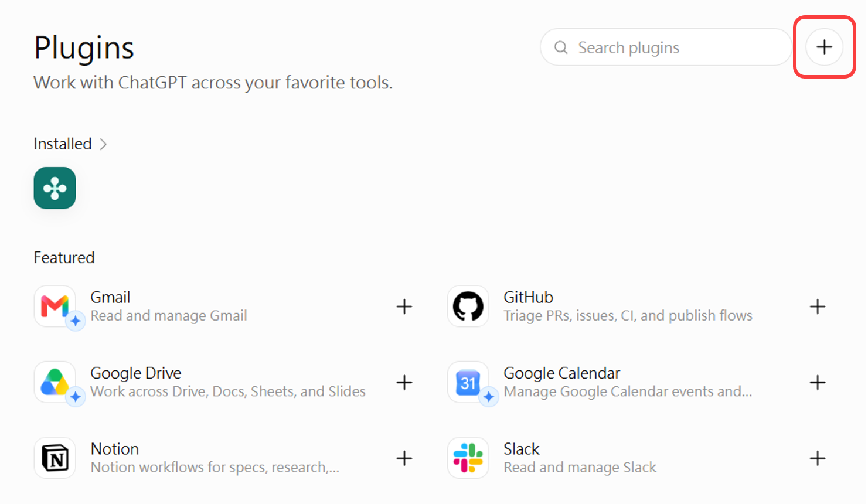Viewport: 868px width, 504px height.
Task: Click the Featured section heading
Action: (x=64, y=258)
